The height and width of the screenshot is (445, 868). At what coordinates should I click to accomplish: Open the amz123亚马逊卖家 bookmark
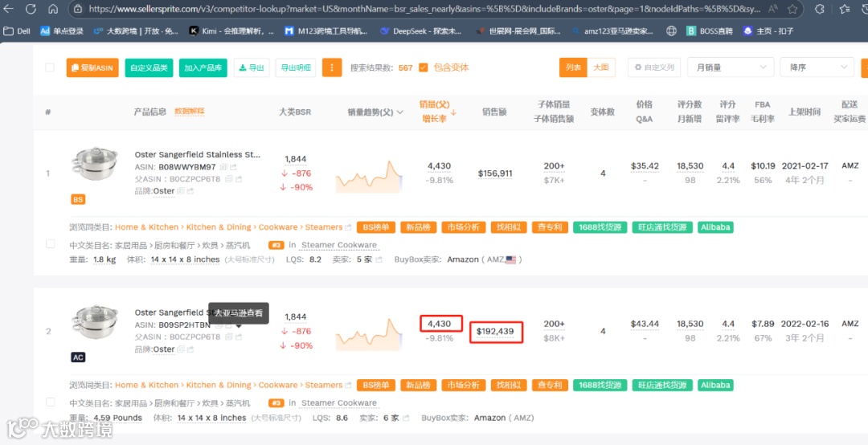click(x=612, y=31)
